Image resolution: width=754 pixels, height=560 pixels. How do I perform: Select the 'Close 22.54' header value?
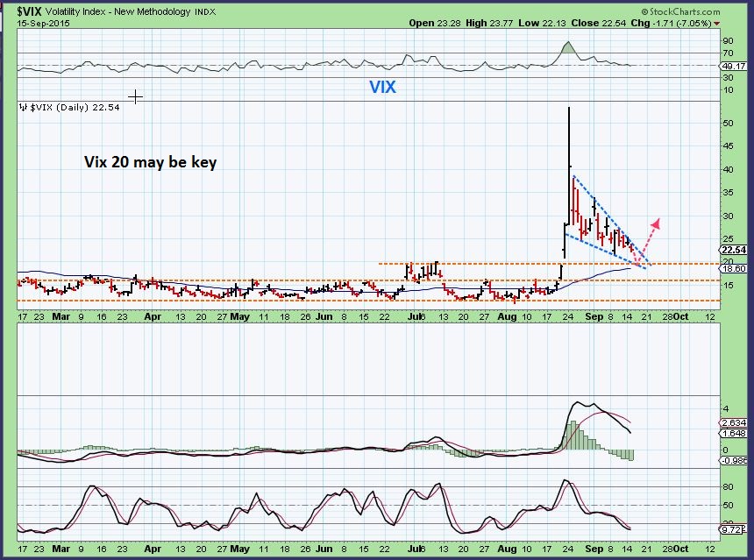[x=599, y=23]
